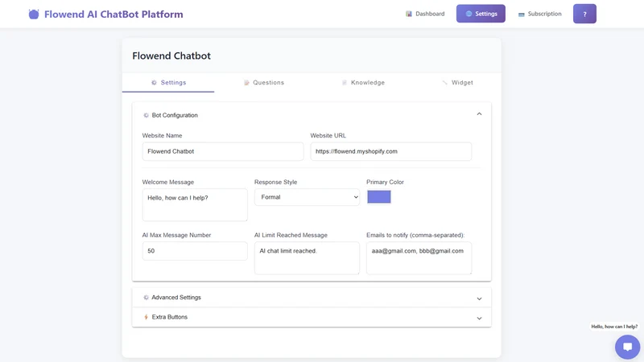
Task: Click the Settings tab gear icon
Action: click(154, 83)
